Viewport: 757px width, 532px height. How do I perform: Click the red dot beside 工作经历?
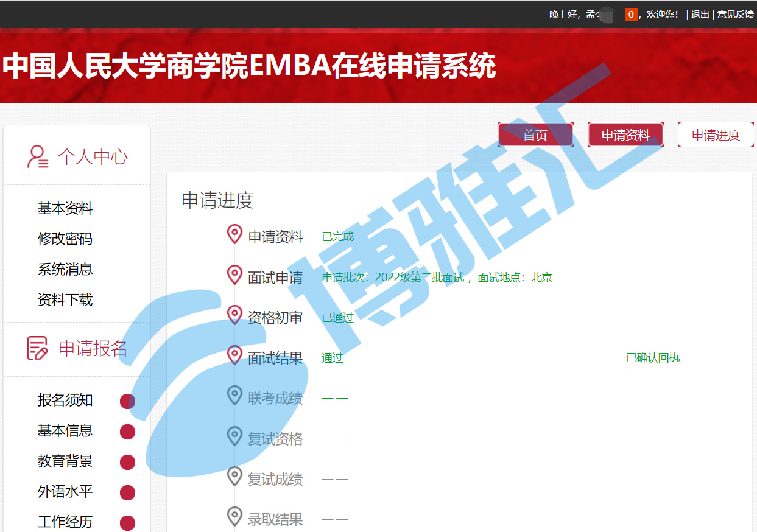click(x=127, y=523)
